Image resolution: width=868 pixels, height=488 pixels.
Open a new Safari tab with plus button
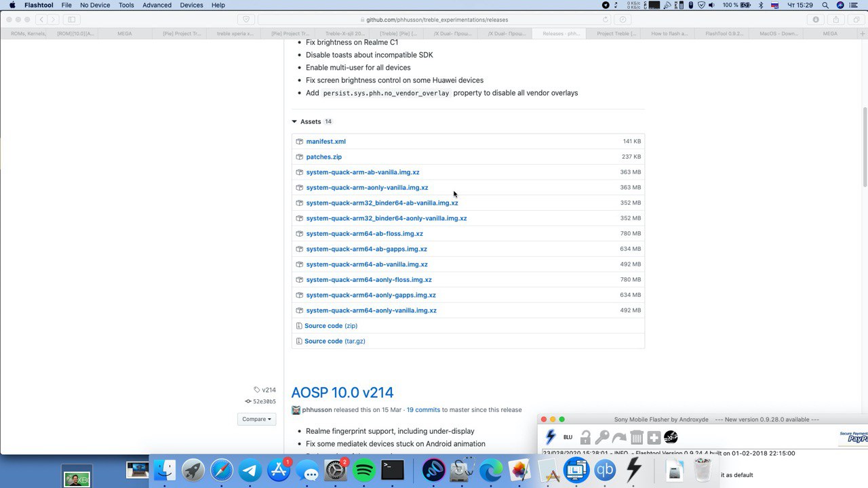[862, 33]
